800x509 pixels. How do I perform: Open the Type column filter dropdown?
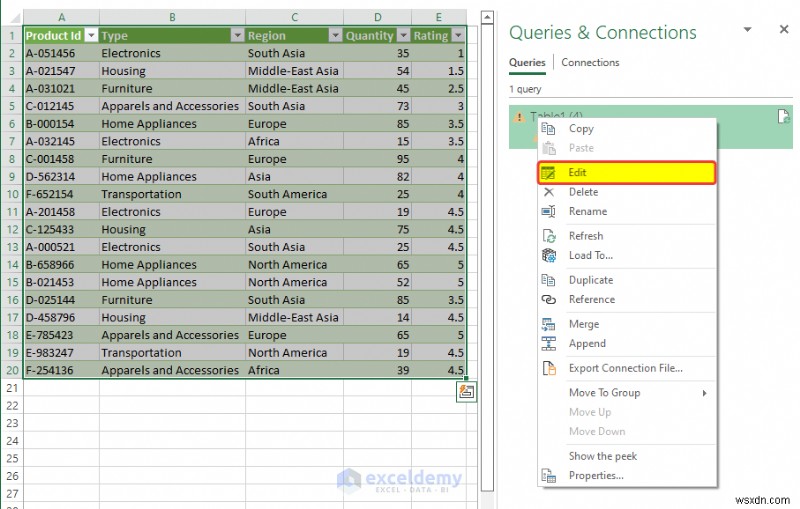[237, 35]
